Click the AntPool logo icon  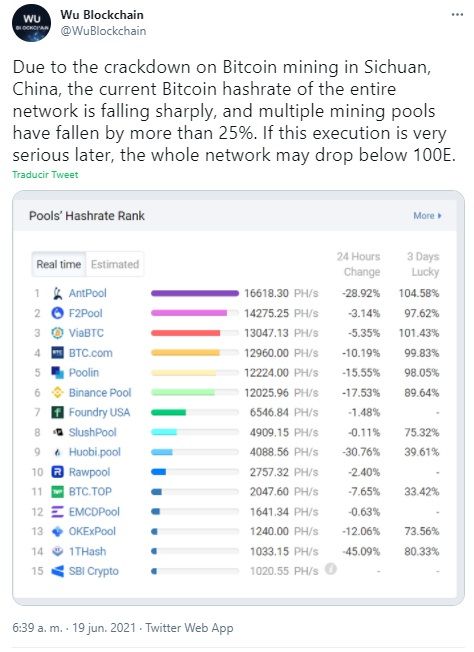57,293
